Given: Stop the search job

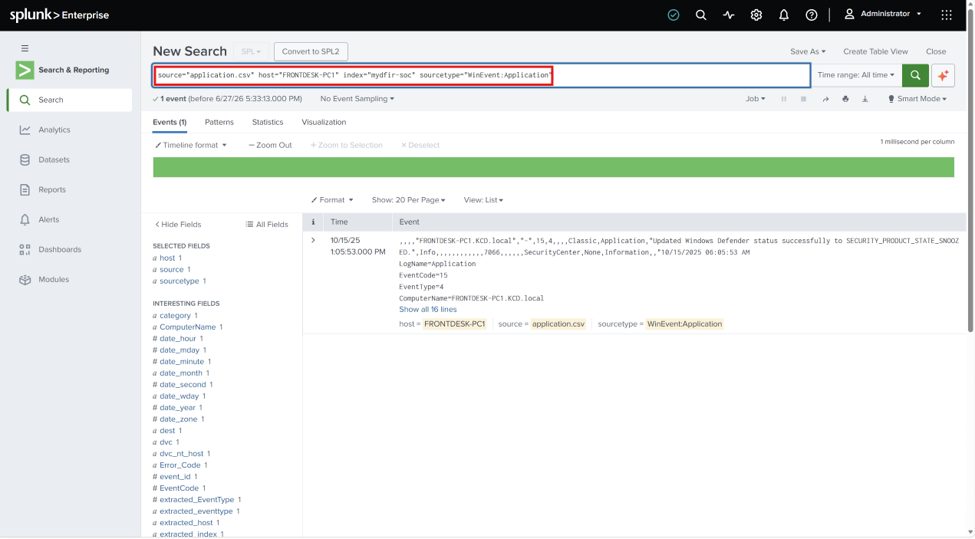Looking at the screenshot, I should coord(803,99).
